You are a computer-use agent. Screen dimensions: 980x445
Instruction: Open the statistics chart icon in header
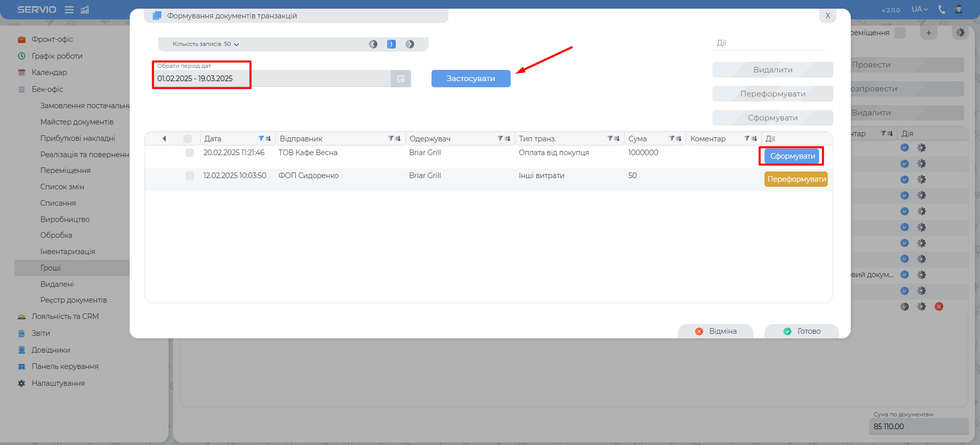click(x=85, y=10)
